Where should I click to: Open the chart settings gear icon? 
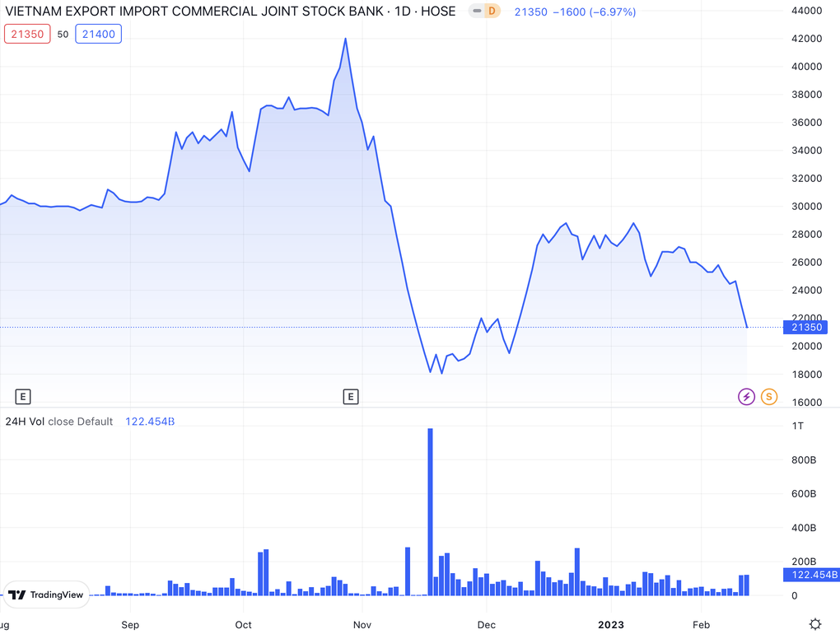(x=814, y=624)
